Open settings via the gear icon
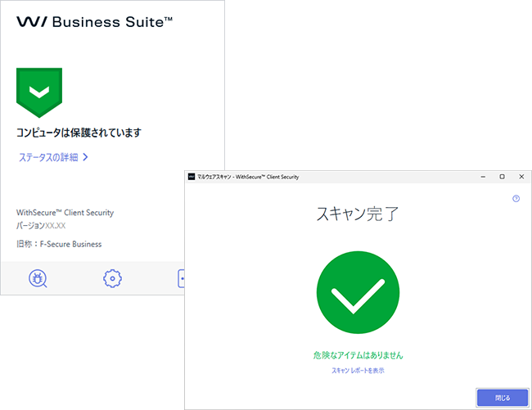Image resolution: width=532 pixels, height=410 pixels. point(112,279)
